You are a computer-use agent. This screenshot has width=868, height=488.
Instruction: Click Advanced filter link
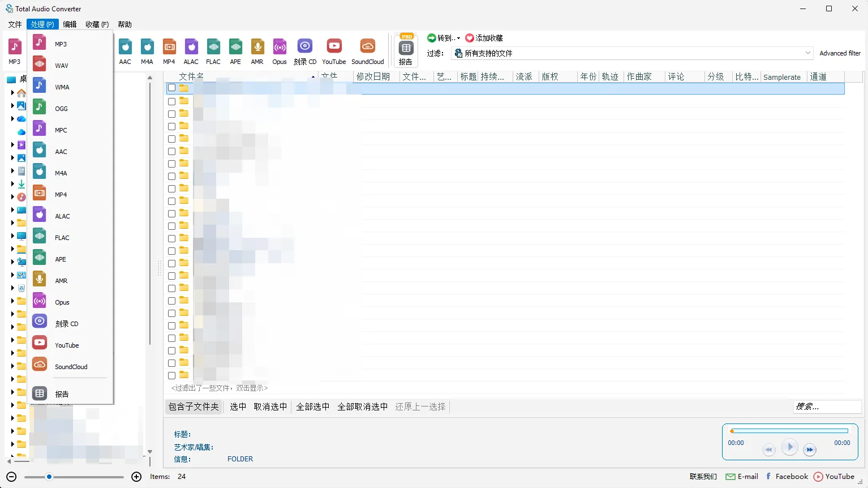840,53
